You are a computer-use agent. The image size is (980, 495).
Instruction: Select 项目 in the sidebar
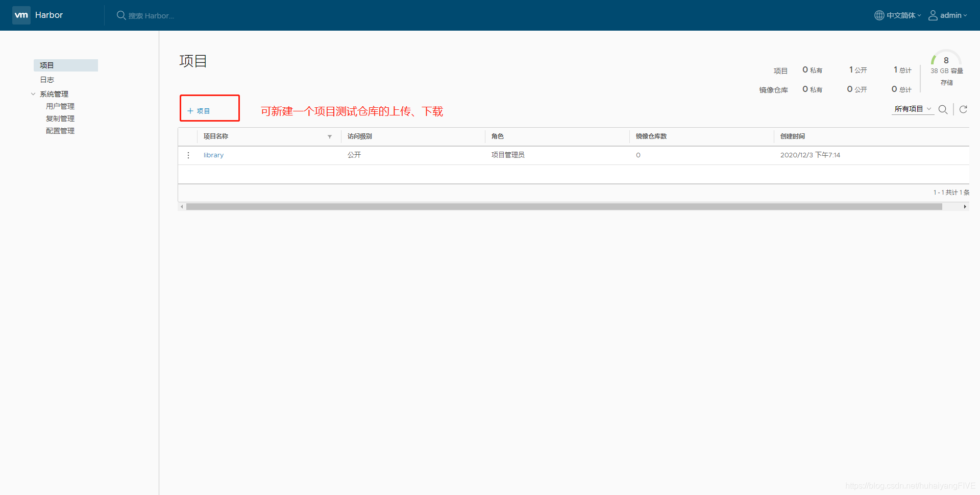coord(66,65)
